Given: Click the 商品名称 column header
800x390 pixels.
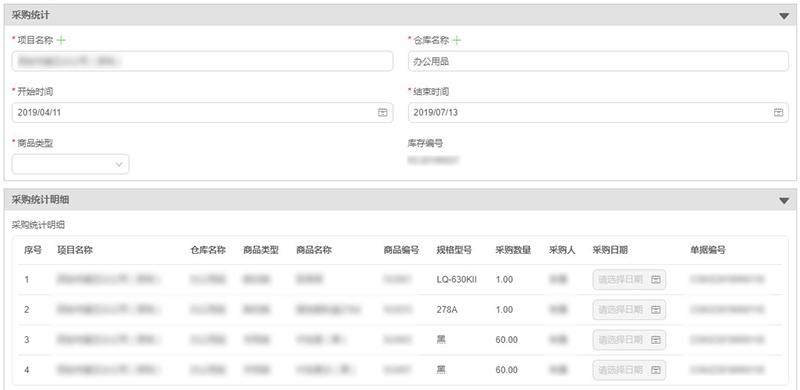Looking at the screenshot, I should [x=314, y=250].
